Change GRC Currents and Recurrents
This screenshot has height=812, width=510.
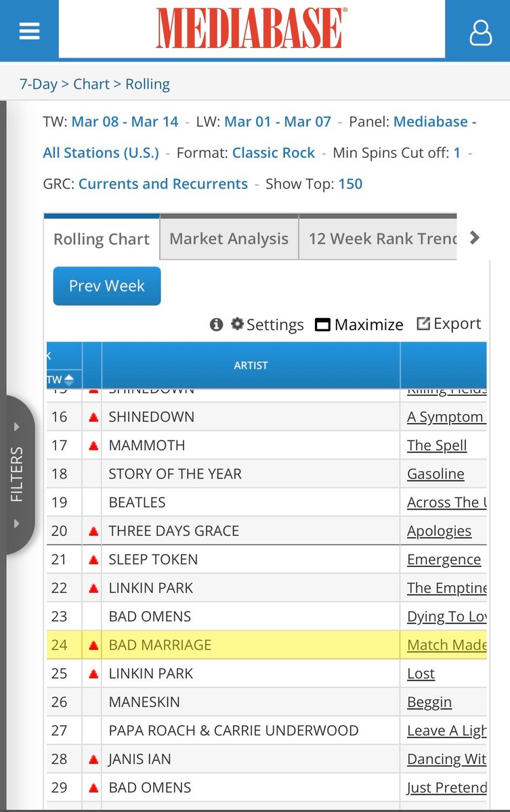[163, 184]
